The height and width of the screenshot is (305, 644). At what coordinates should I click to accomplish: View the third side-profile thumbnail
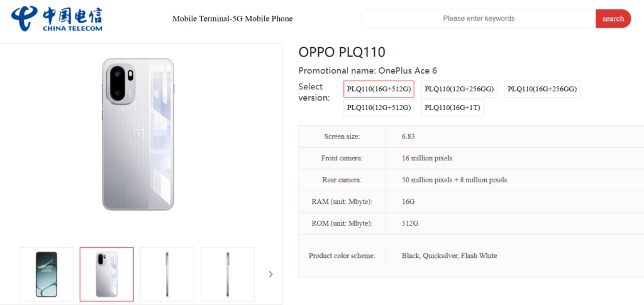click(167, 274)
